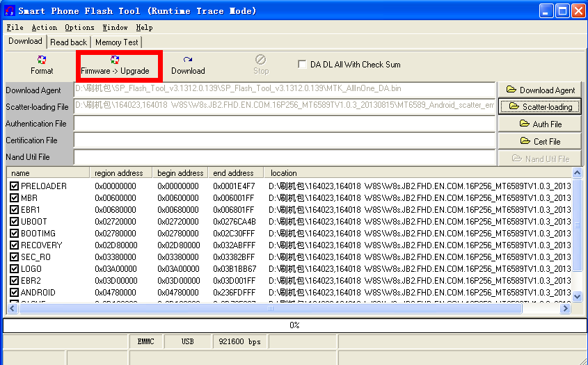Switch to the Memory Test tab
This screenshot has width=588, height=365.
(117, 42)
